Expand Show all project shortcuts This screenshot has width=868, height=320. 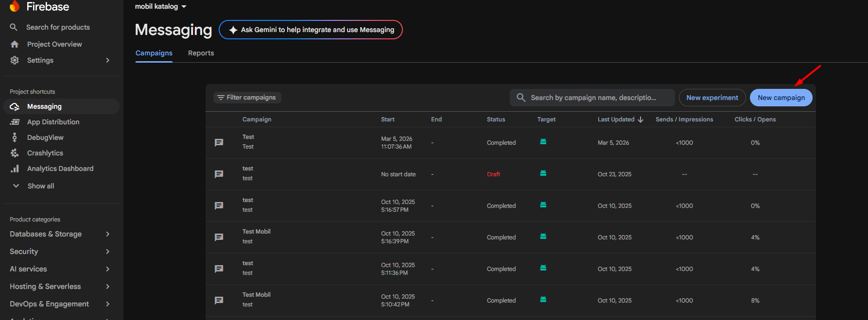click(x=40, y=186)
